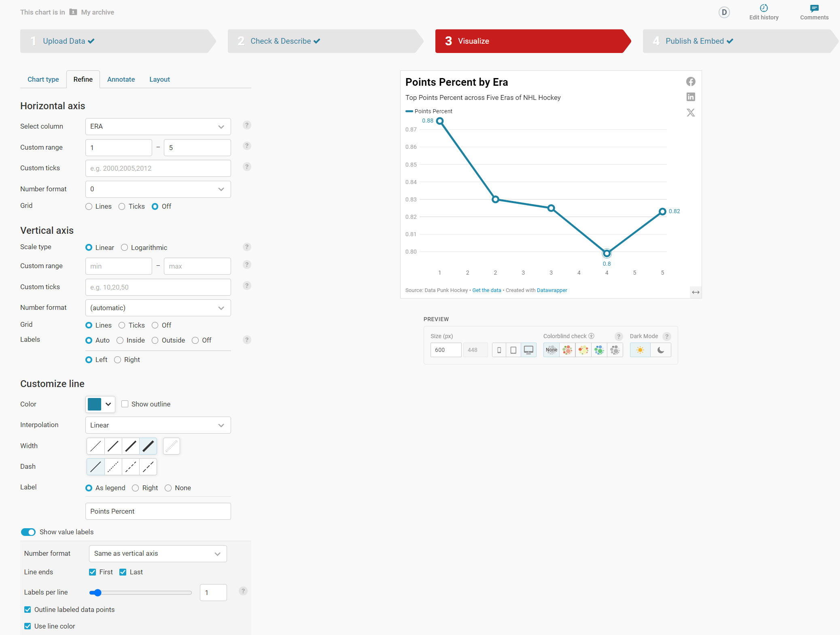The height and width of the screenshot is (635, 840).
Task: Switch to the Annotate tab
Action: click(121, 79)
